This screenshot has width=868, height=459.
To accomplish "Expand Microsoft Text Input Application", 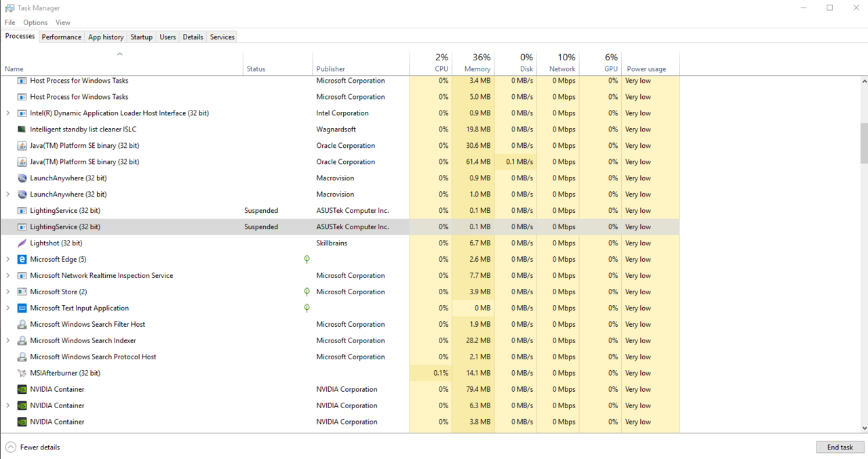I will pyautogui.click(x=7, y=308).
